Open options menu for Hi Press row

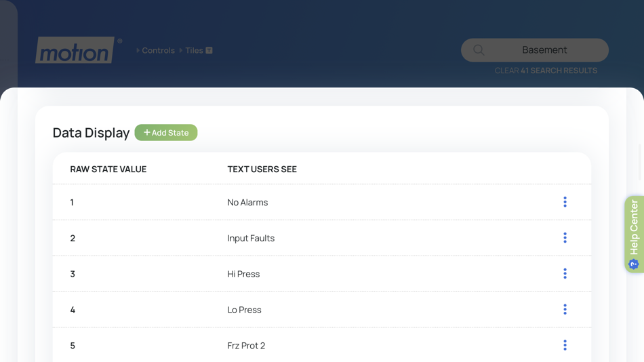565,273
